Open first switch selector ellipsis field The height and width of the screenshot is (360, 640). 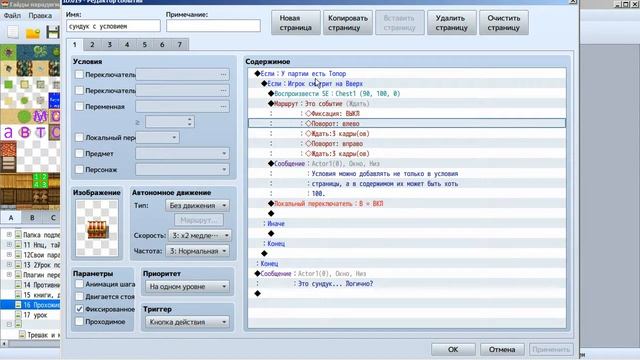[x=182, y=74]
